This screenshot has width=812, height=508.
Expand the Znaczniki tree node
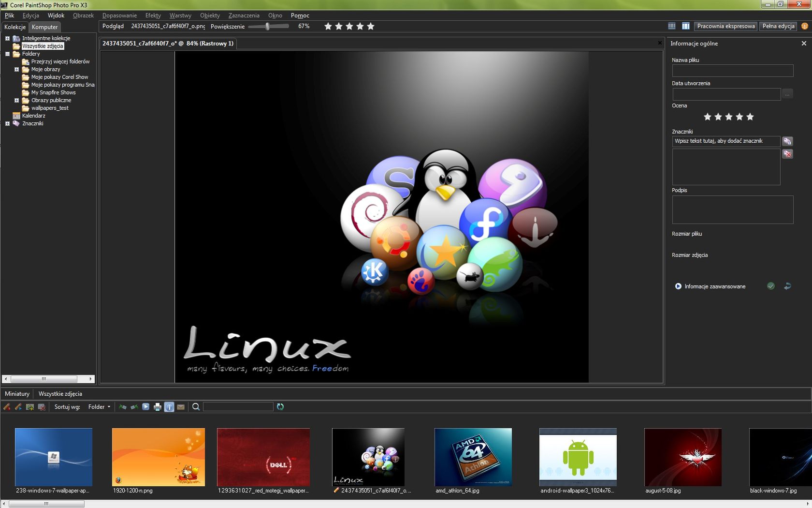(7, 123)
